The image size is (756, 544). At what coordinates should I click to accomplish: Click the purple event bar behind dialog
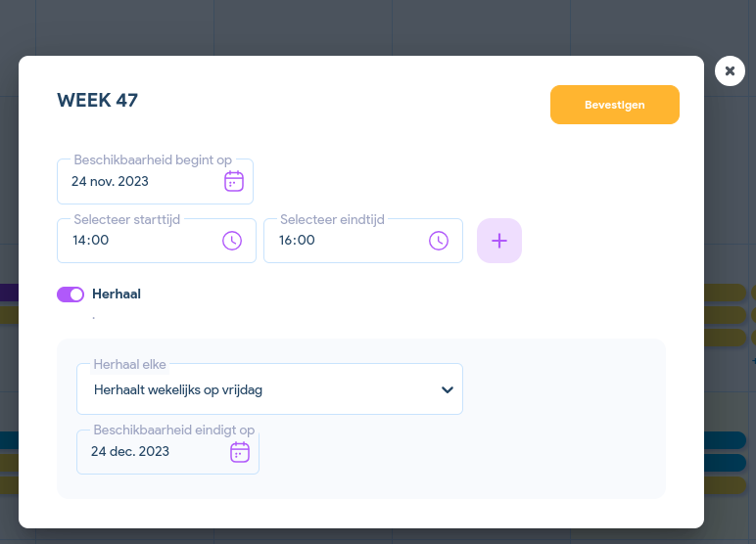(9, 293)
